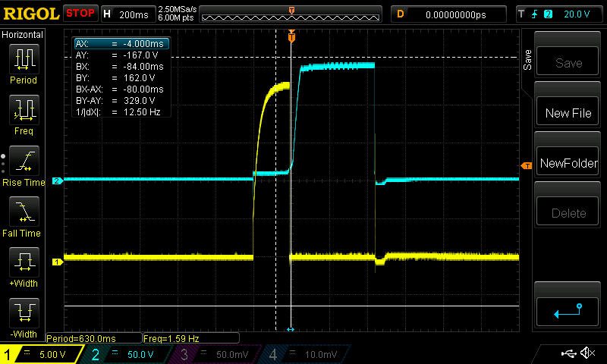Click the orange trigger position marker T

pos(291,36)
